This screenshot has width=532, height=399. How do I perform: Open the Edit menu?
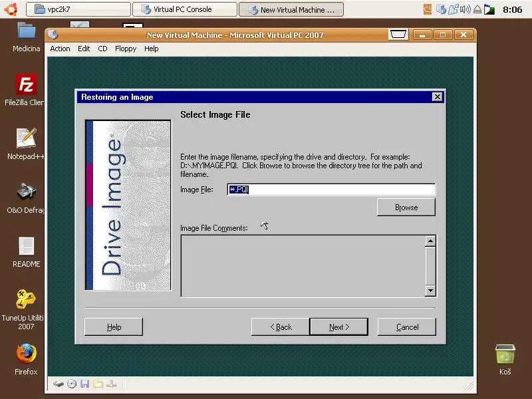(84, 49)
